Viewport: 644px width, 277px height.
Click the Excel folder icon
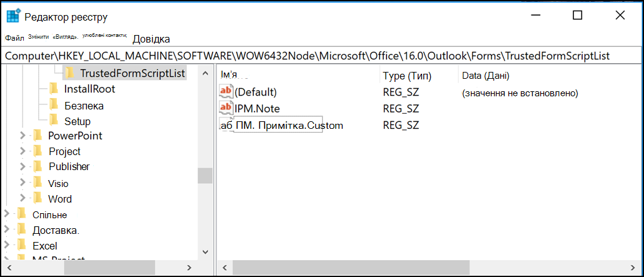(22, 245)
